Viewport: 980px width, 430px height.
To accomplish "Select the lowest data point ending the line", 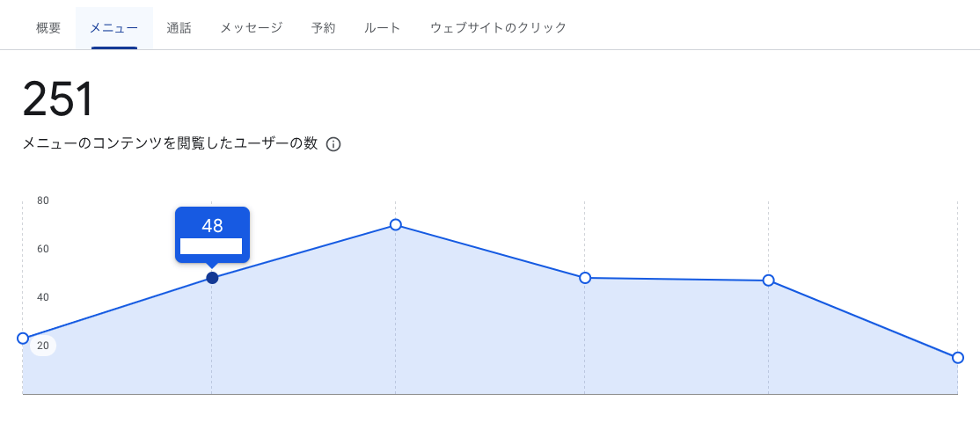I will click(x=957, y=358).
